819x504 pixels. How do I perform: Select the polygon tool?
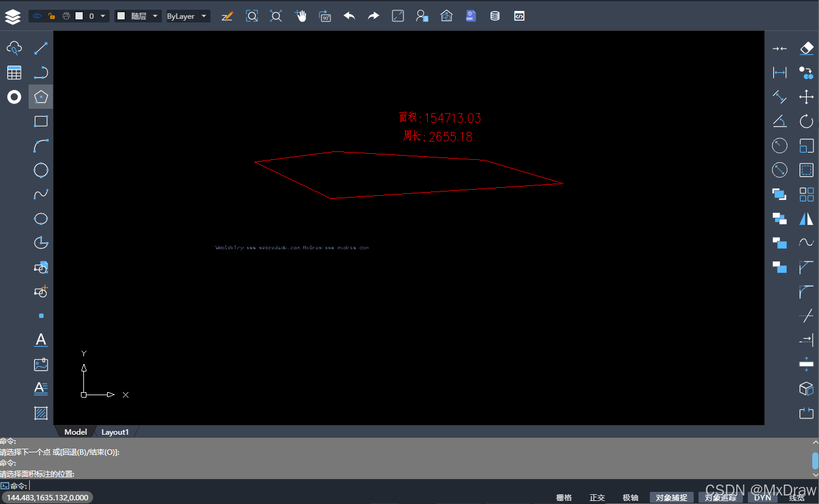pyautogui.click(x=41, y=97)
